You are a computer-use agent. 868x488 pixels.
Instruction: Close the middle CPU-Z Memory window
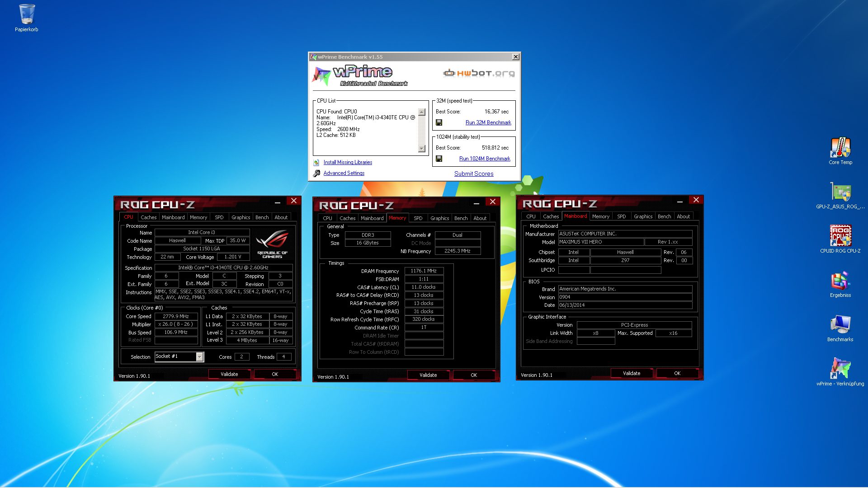click(493, 202)
